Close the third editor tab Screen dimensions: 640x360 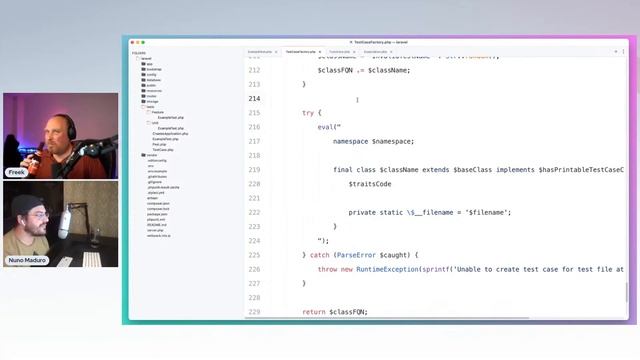[x=354, y=52]
